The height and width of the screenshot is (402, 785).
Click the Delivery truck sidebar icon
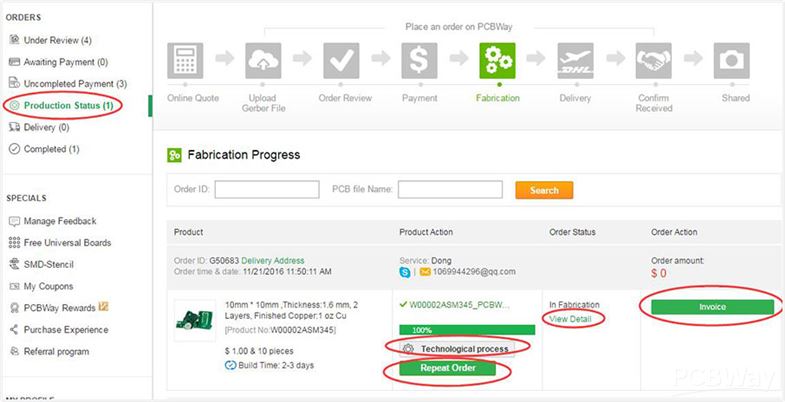(x=15, y=127)
